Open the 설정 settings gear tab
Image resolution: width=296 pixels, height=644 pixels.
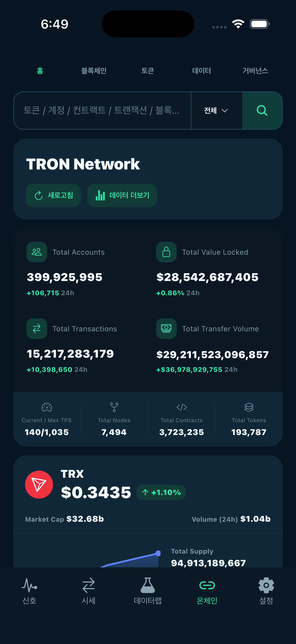tap(266, 591)
